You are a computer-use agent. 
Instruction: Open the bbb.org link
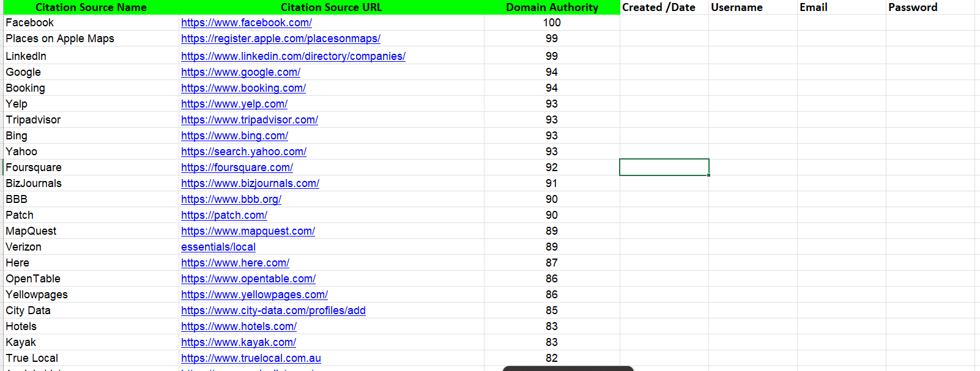(231, 199)
